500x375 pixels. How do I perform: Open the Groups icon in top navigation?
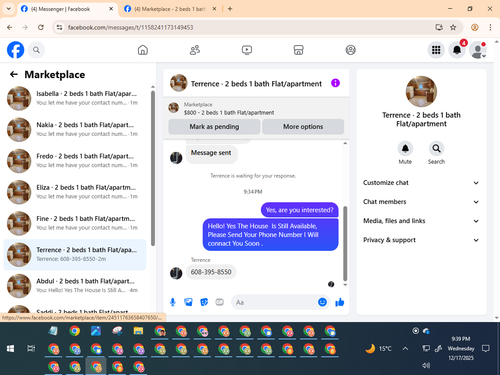(350, 50)
